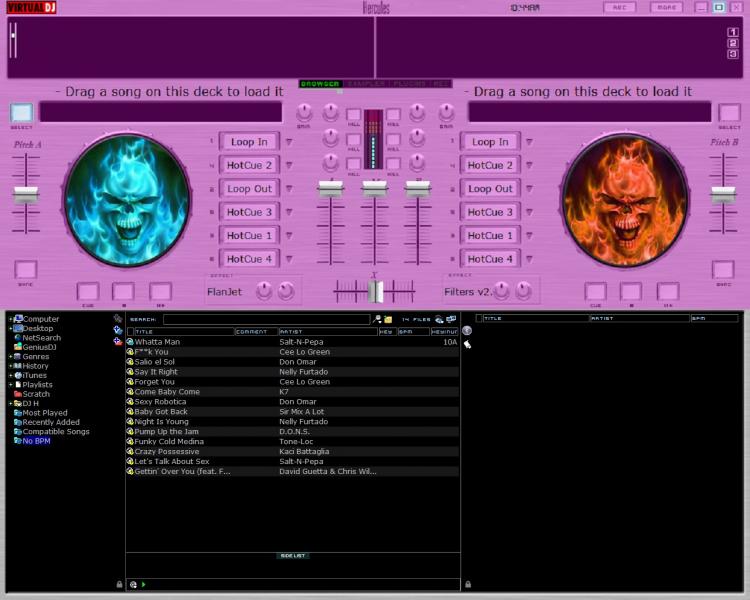Click the monitor icon right of Files count
The height and width of the screenshot is (600, 750).
451,319
